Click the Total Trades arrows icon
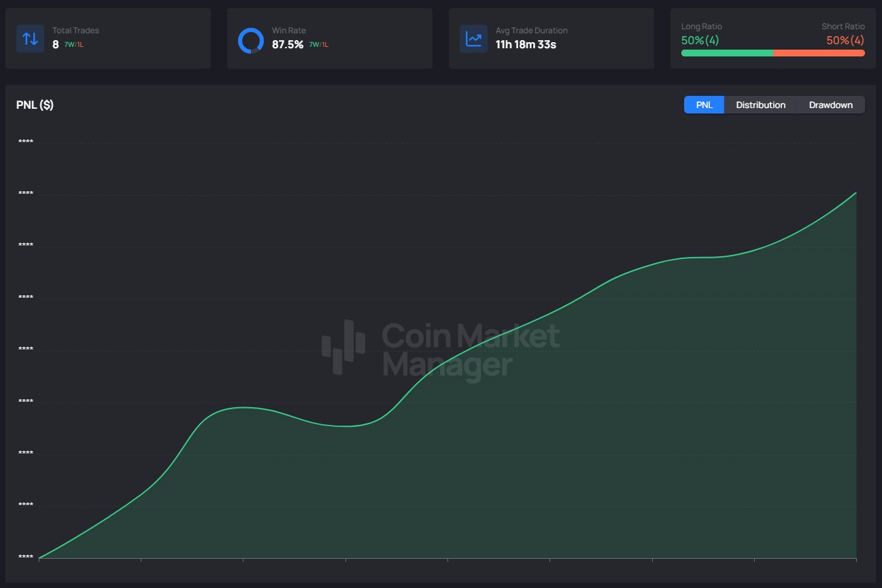 tap(30, 39)
